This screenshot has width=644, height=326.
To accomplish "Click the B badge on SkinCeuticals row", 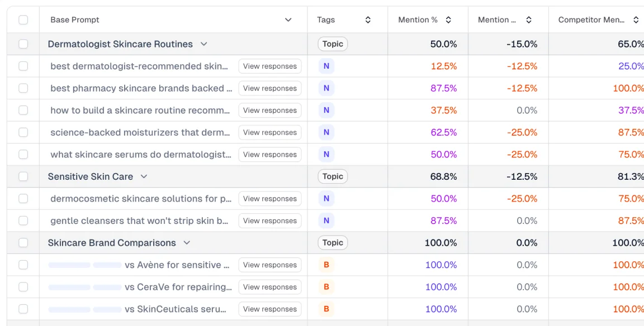I will [326, 309].
